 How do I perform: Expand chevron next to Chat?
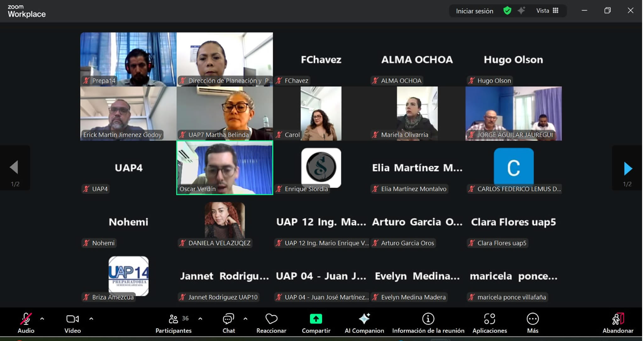click(x=246, y=319)
